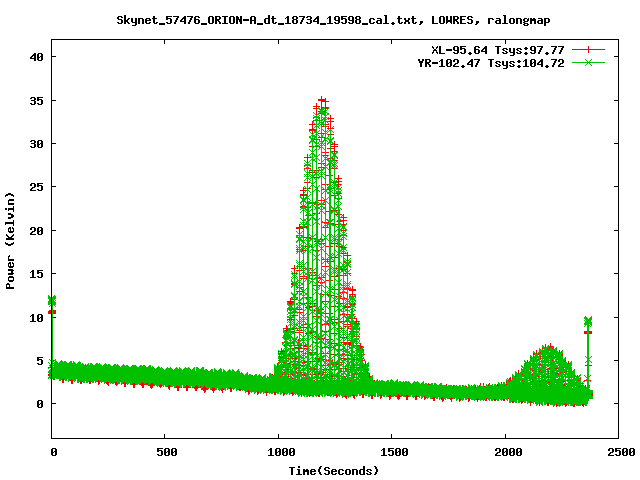Click the y-axis tick label 15
This screenshot has width=640, height=480.
coord(36,274)
